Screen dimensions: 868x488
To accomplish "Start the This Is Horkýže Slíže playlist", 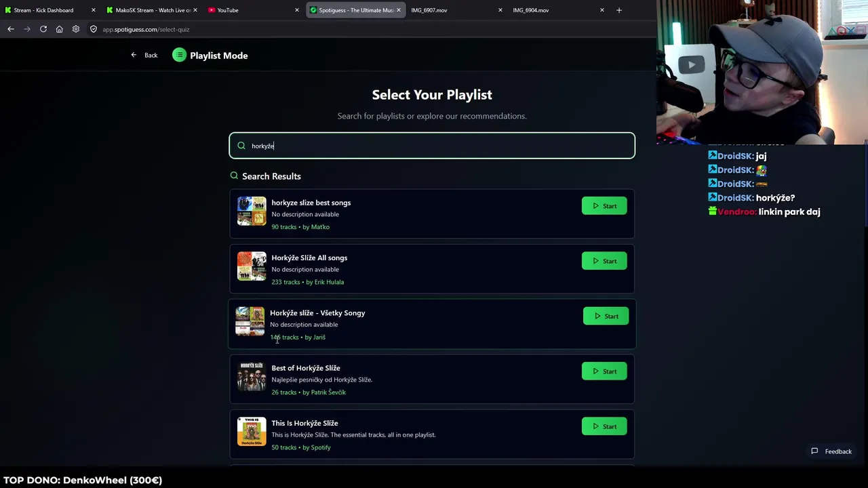I will coord(604,426).
